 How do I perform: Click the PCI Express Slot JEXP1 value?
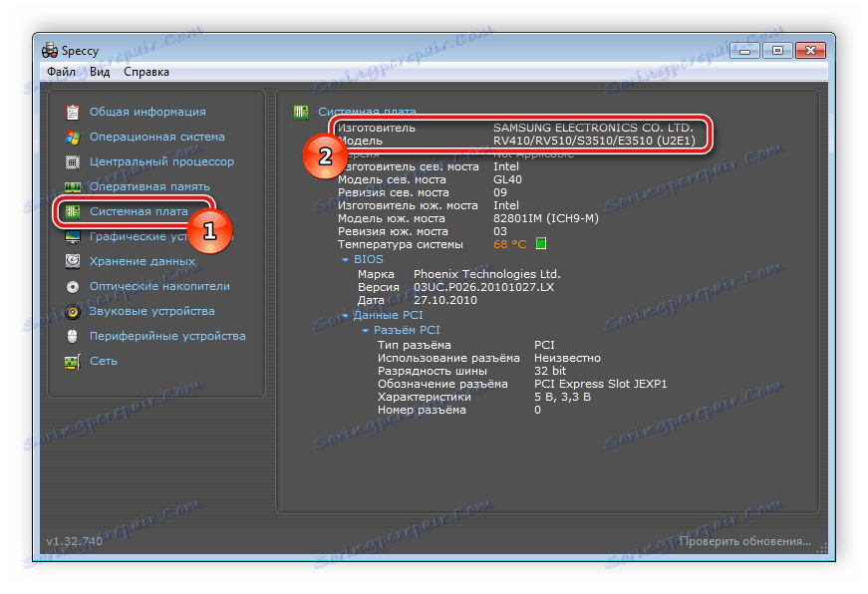point(601,384)
